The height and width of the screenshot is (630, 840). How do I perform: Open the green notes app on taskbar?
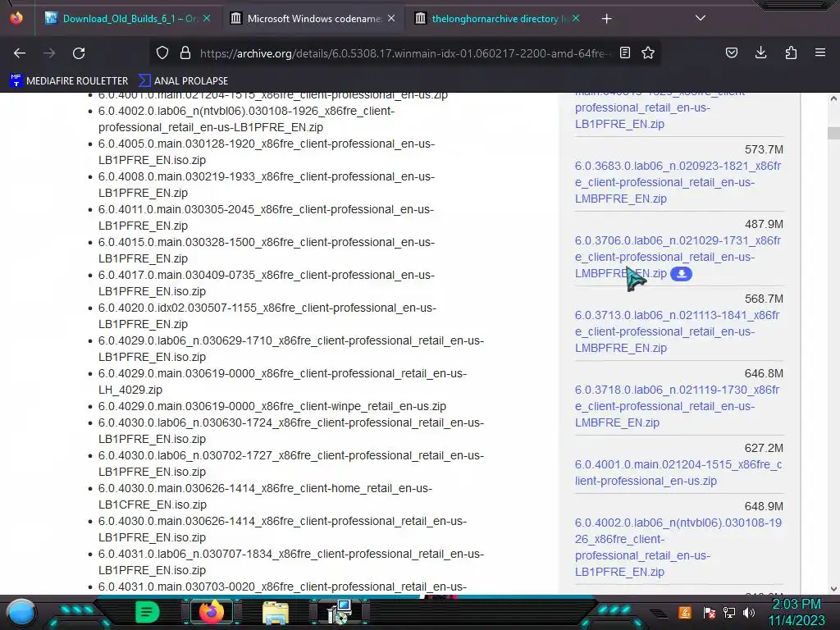147,612
